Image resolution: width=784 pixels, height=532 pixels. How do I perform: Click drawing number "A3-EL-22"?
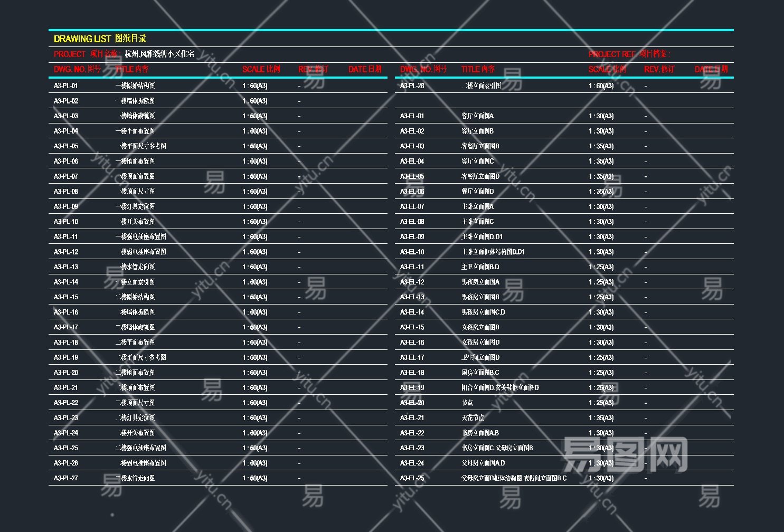412,433
